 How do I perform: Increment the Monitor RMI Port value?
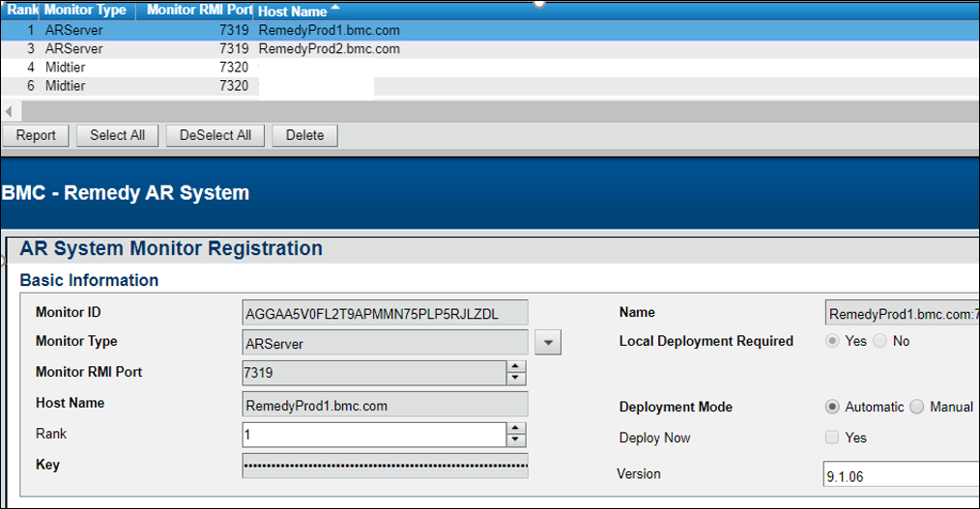517,366
